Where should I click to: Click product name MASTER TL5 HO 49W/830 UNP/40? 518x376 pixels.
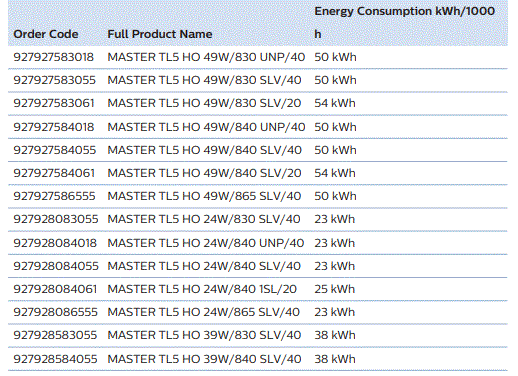(206, 57)
